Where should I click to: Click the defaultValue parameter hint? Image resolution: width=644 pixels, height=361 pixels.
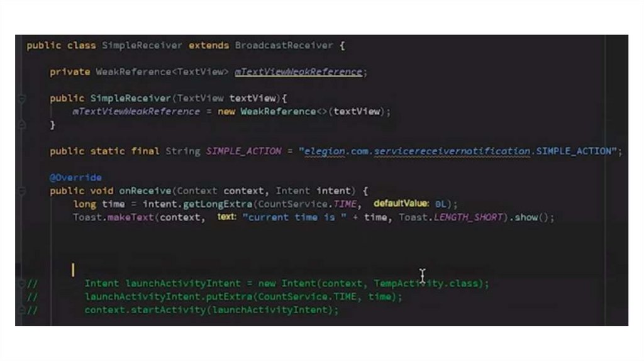pyautogui.click(x=401, y=203)
